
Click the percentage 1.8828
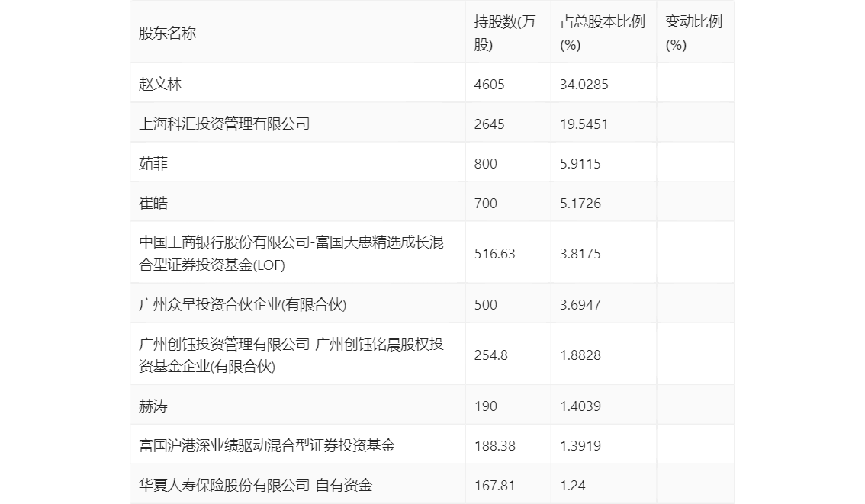click(580, 355)
